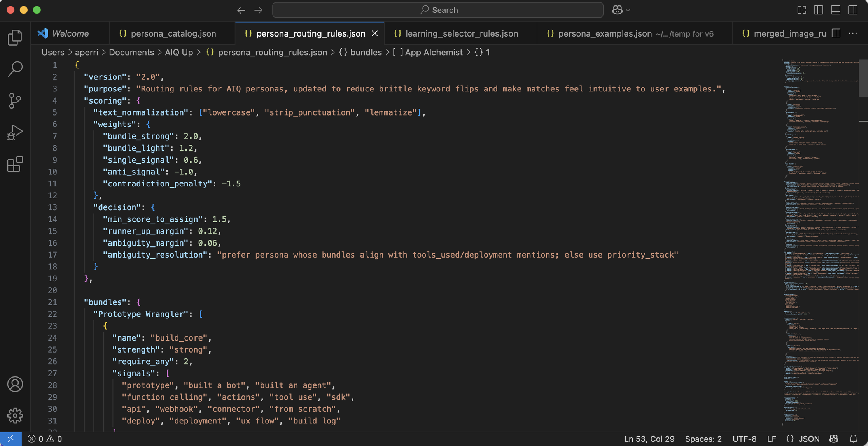Split the editor to the right
The image size is (868, 446).
pos(836,33)
